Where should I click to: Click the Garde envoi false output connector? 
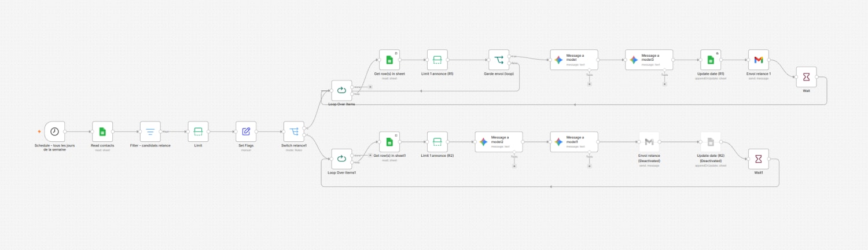510,63
